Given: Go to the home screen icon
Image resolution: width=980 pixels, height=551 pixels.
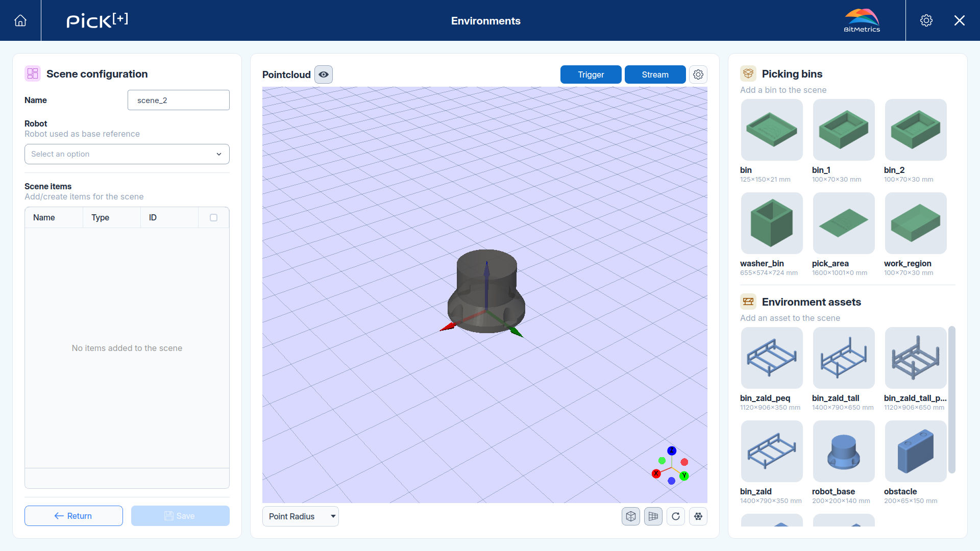Looking at the screenshot, I should 20,20.
